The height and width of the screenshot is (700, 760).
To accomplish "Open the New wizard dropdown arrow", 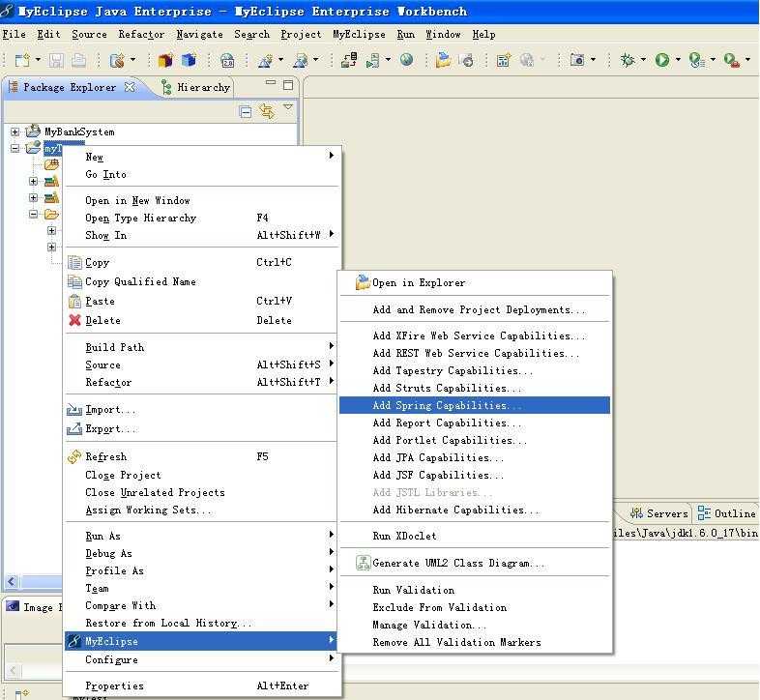I will coord(38,60).
